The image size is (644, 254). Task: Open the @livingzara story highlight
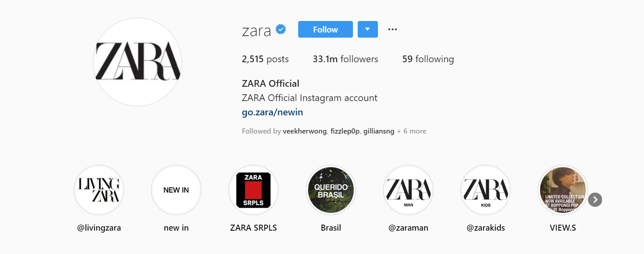tap(99, 190)
